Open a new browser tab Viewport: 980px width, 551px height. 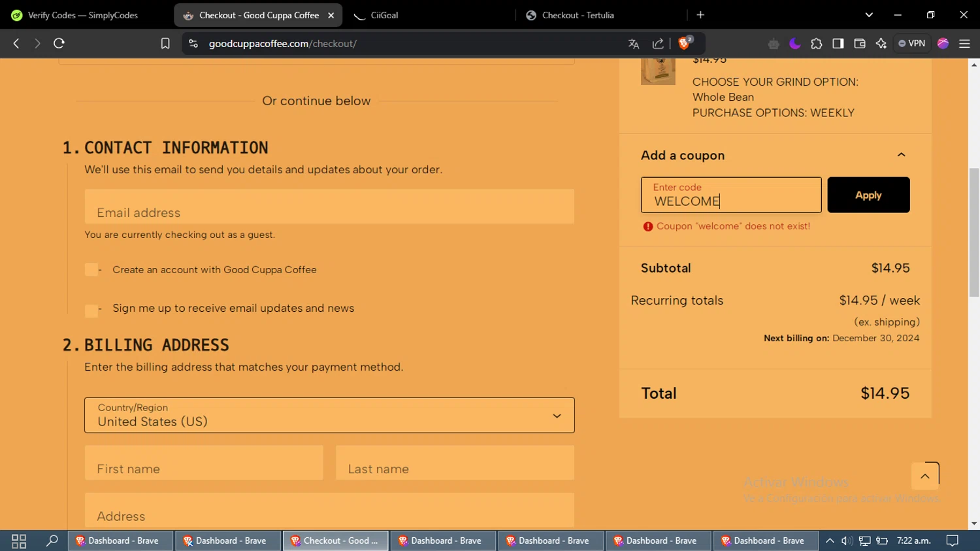tap(700, 15)
